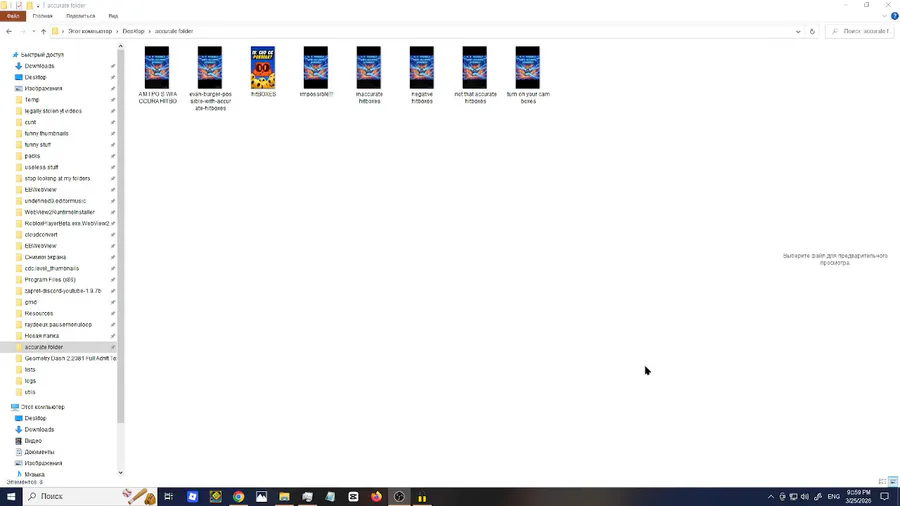This screenshot has width=900, height=506.
Task: Switch to the Главная ribbon tab
Action: pos(42,16)
